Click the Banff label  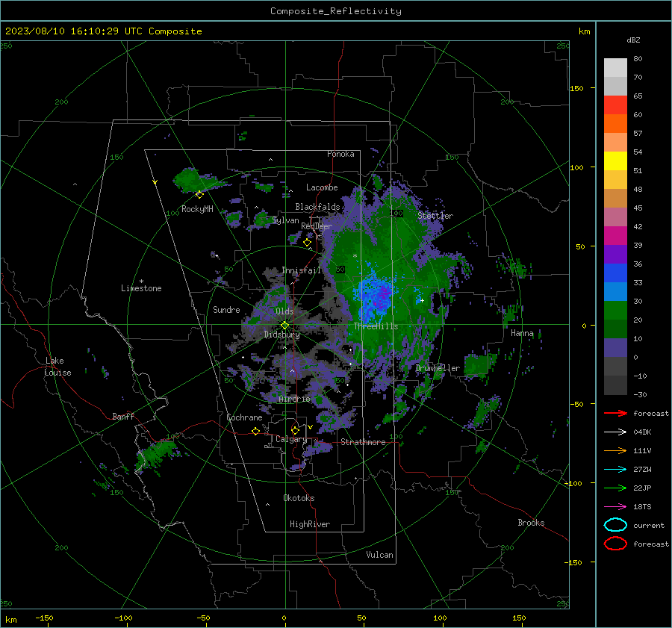click(x=123, y=416)
